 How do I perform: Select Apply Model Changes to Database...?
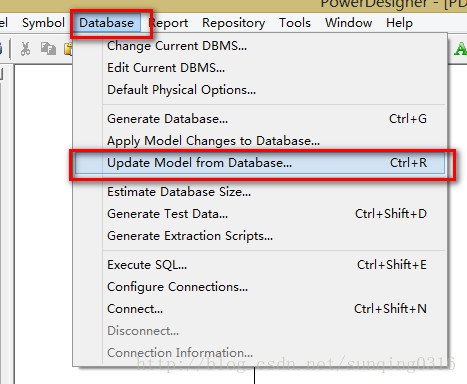click(260, 141)
